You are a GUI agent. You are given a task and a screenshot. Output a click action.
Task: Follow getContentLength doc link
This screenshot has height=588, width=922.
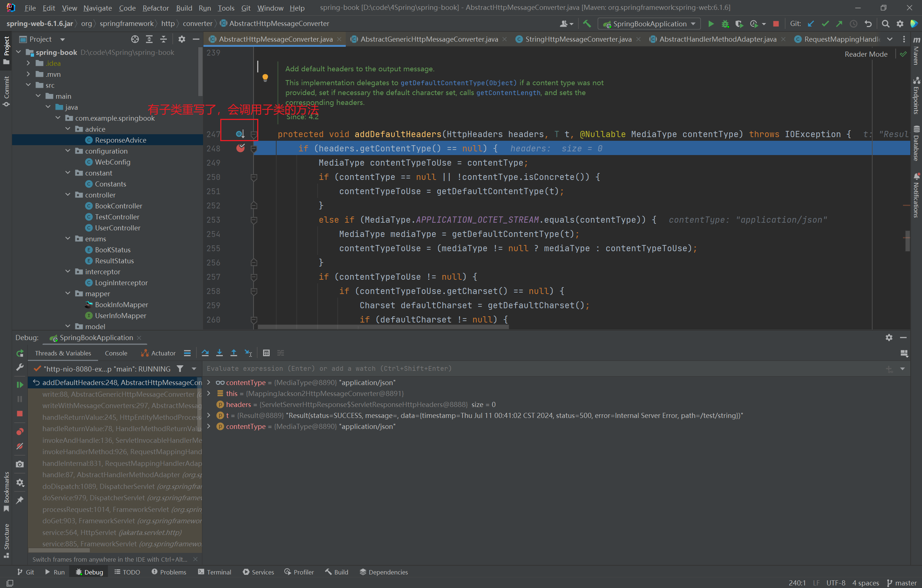pos(508,93)
